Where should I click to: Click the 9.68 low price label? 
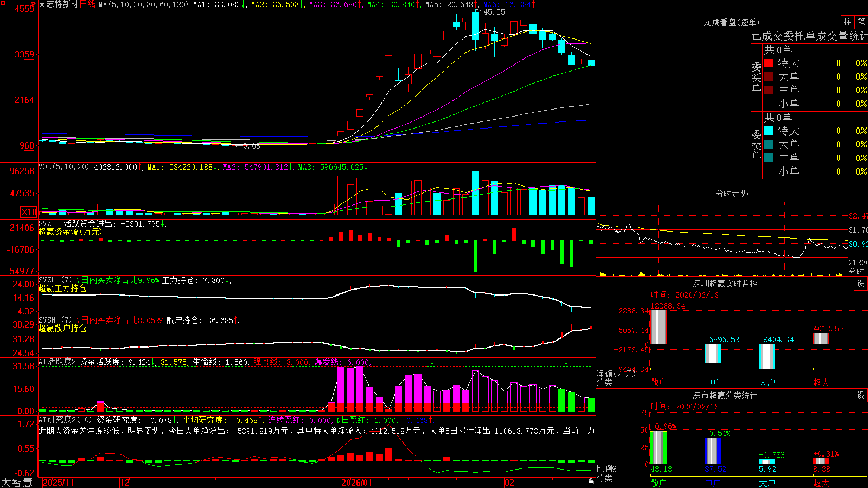(251, 146)
